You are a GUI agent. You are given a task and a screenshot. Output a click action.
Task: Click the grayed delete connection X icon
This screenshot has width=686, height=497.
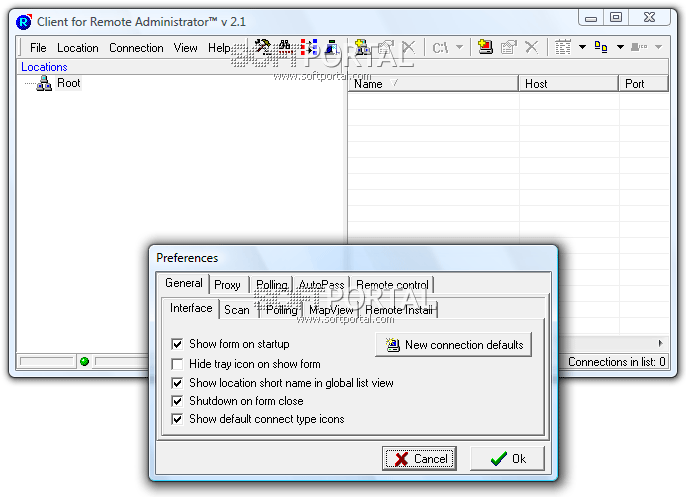[x=532, y=47]
